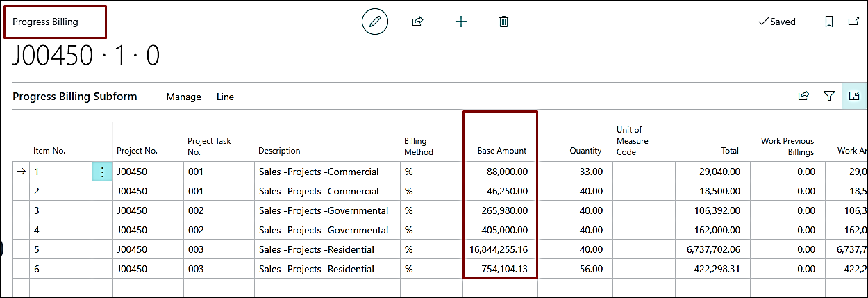Click Item No. 3 cell
This screenshot has height=298, width=868.
click(x=60, y=210)
